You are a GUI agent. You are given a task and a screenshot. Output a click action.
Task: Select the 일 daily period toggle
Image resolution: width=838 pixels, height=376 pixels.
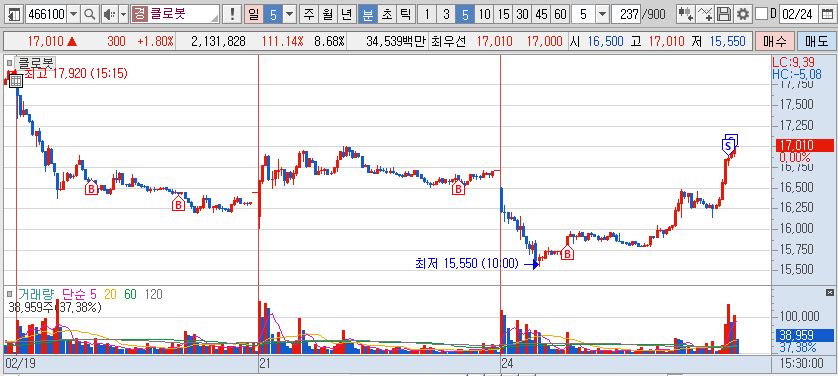253,14
